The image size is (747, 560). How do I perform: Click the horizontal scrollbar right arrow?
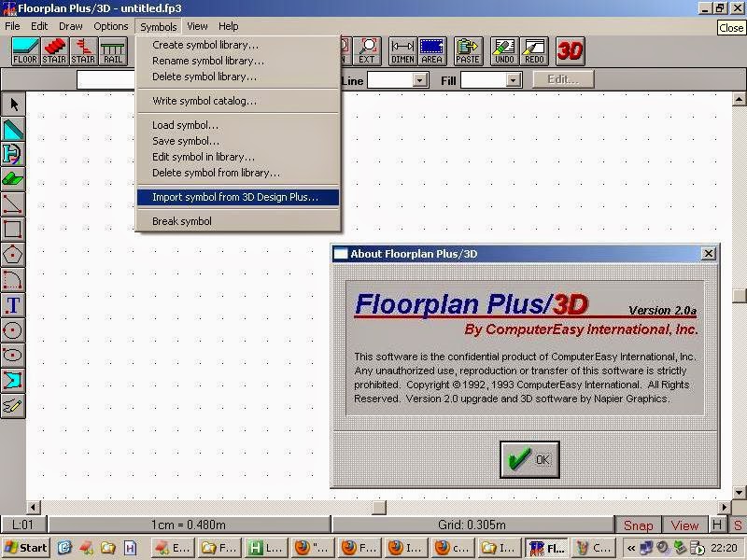tap(725, 508)
